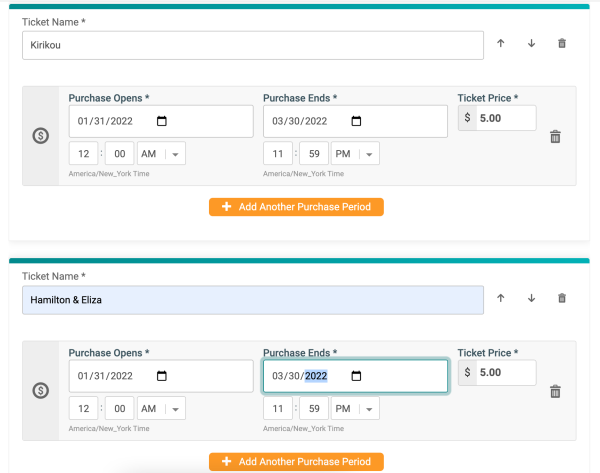Screen dimensions: 600x473
Task: Move the Kirikou ticket up
Action: point(501,43)
